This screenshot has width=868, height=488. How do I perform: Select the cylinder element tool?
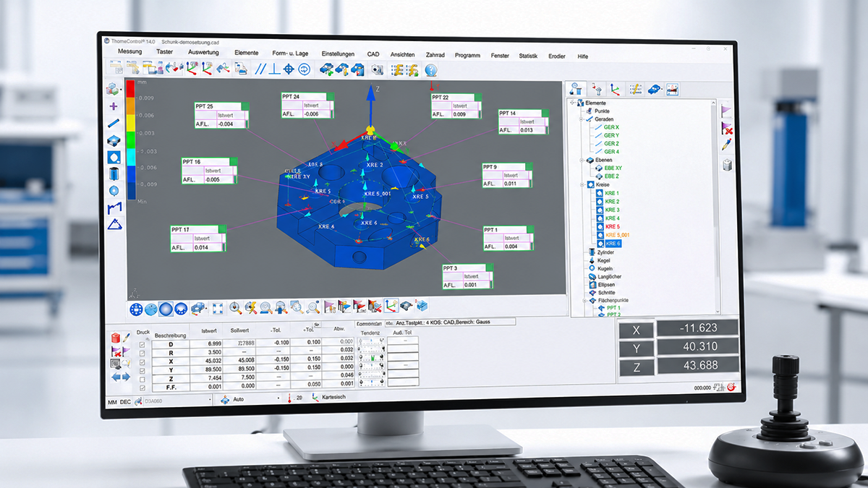click(x=114, y=174)
